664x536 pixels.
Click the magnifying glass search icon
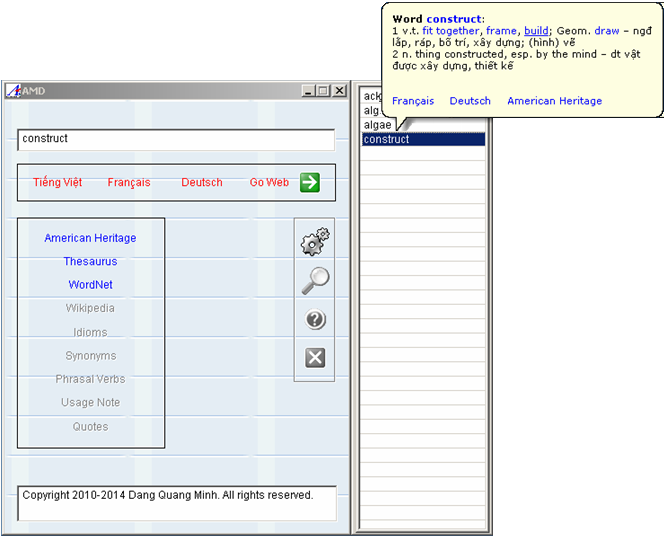pyautogui.click(x=315, y=281)
